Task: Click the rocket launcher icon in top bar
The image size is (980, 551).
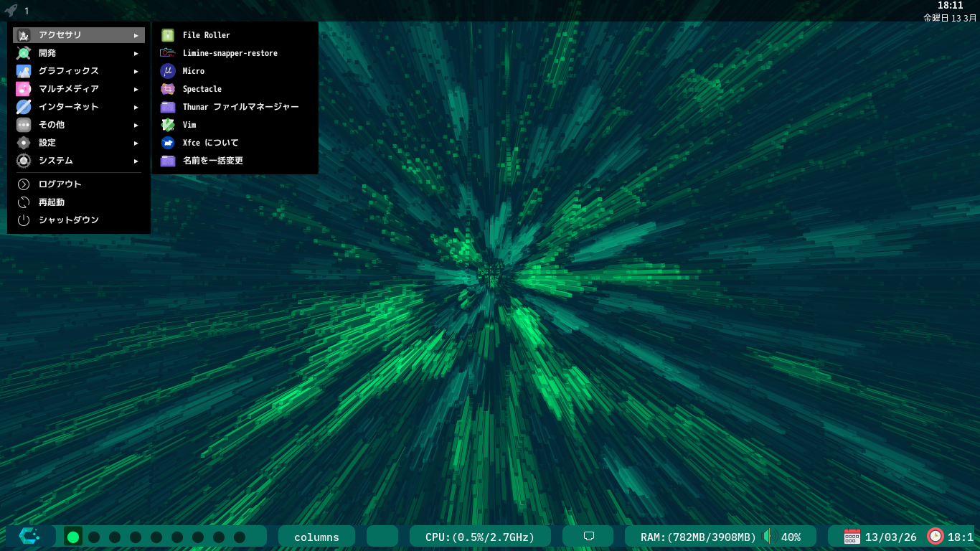Action: click(11, 11)
